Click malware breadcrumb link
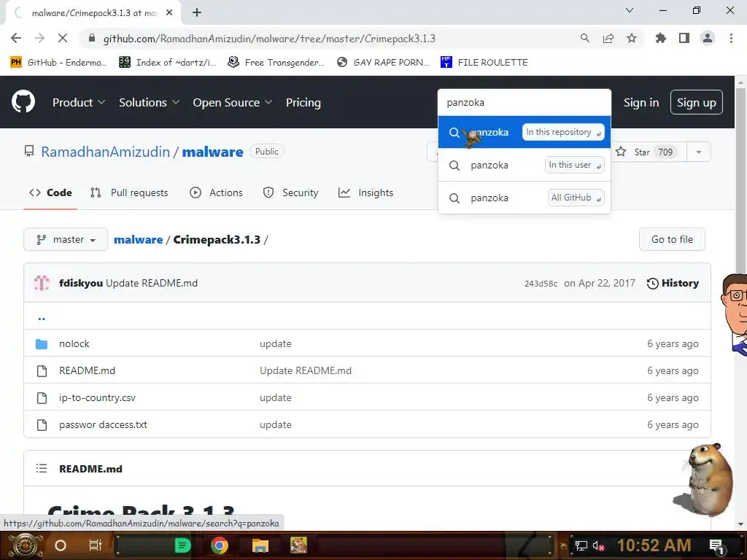The height and width of the screenshot is (560, 747). pos(138,239)
